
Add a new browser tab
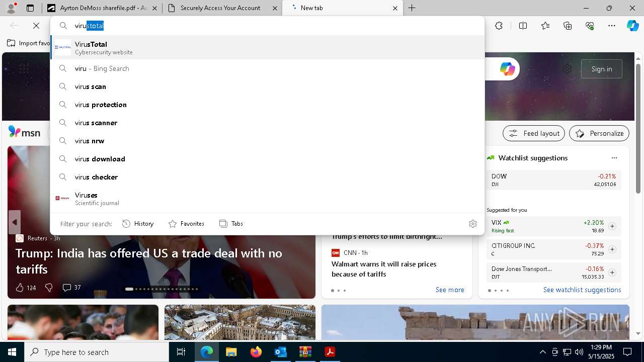pos(412,8)
